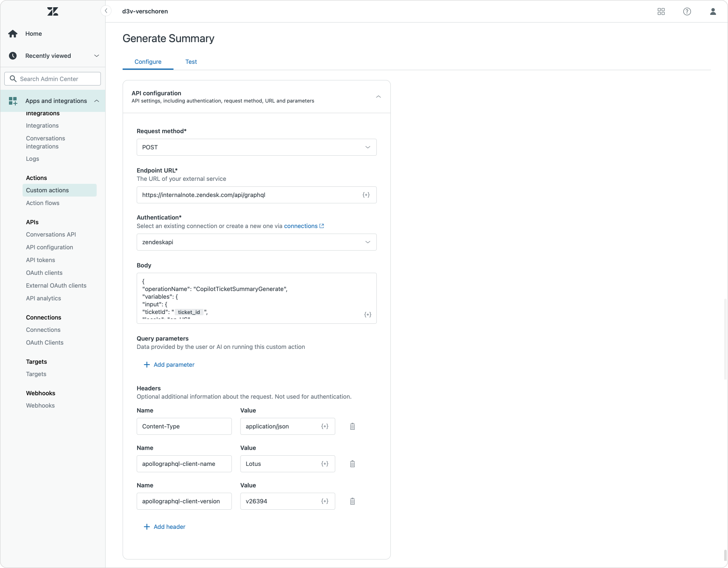Delete the apollographql-client-version header row

352,501
